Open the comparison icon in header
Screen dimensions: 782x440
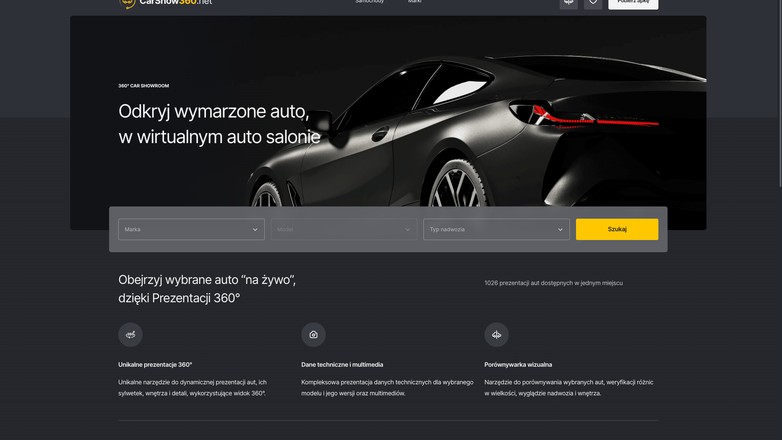tap(568, 3)
